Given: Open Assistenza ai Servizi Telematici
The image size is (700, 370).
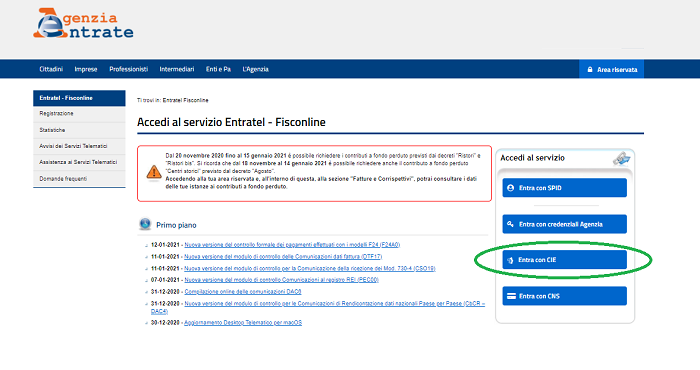Looking at the screenshot, I should click(79, 162).
